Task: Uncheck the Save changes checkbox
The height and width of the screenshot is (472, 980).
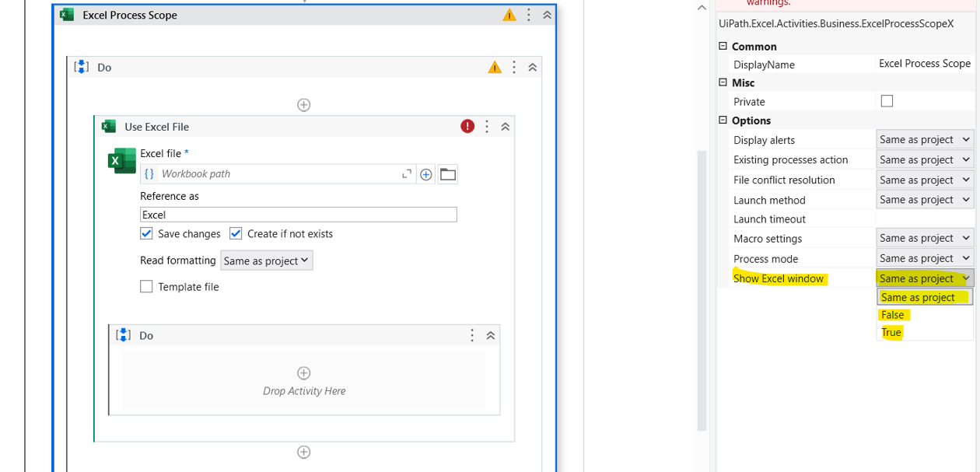Action: coord(146,233)
